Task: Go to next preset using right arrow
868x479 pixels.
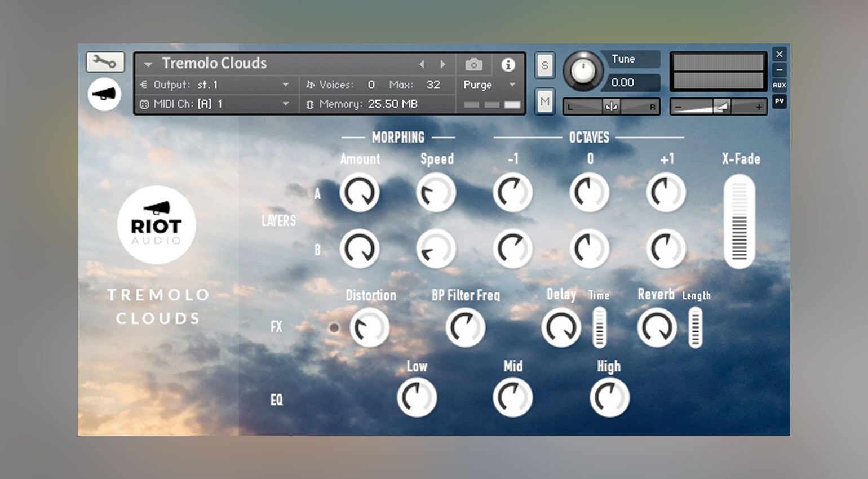Action: [x=443, y=64]
